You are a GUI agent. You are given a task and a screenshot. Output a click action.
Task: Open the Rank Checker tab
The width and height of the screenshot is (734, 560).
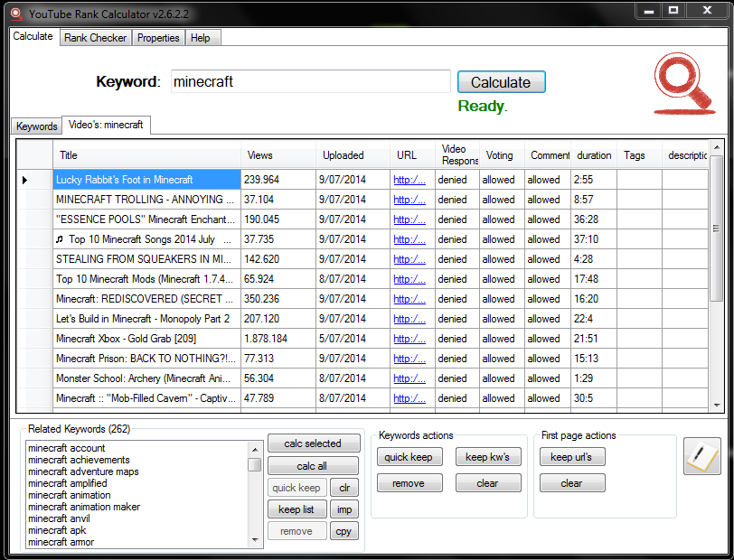[x=96, y=38]
